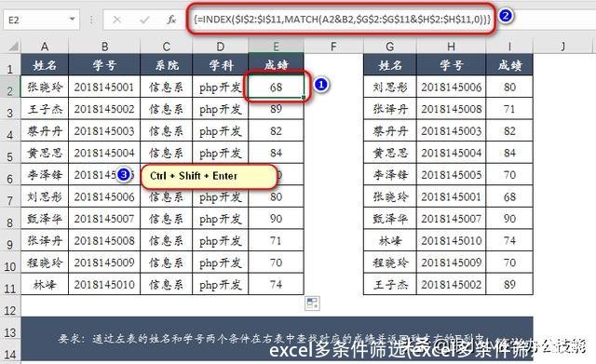This screenshot has width=596, height=364.
Task: Select column F header
Action: (x=333, y=47)
